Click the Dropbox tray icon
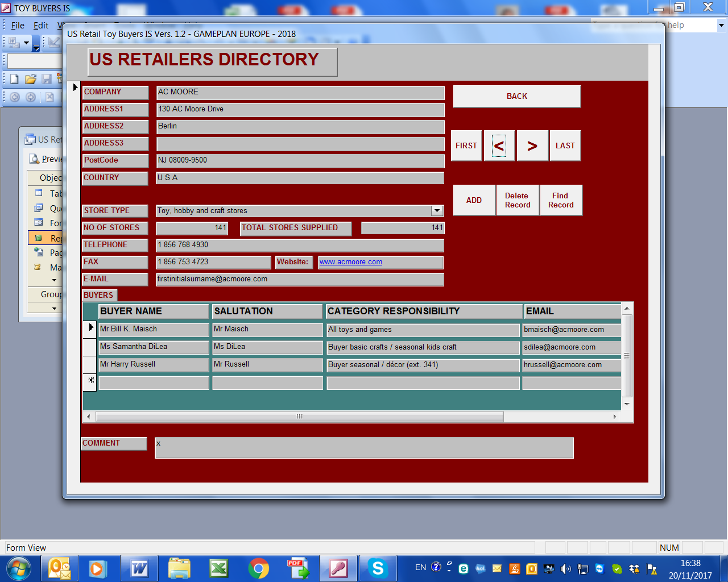Screen dimensions: 728x582 click(x=635, y=568)
